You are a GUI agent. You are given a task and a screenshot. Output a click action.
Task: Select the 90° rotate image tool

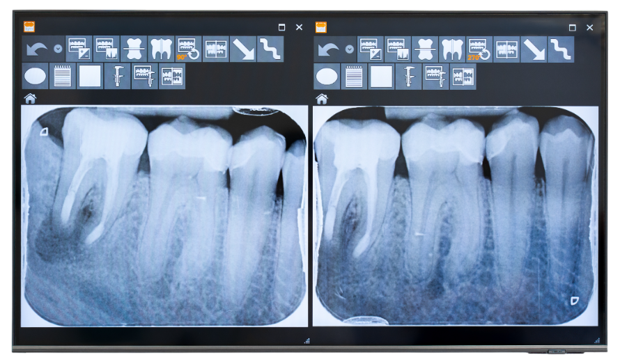[188, 49]
